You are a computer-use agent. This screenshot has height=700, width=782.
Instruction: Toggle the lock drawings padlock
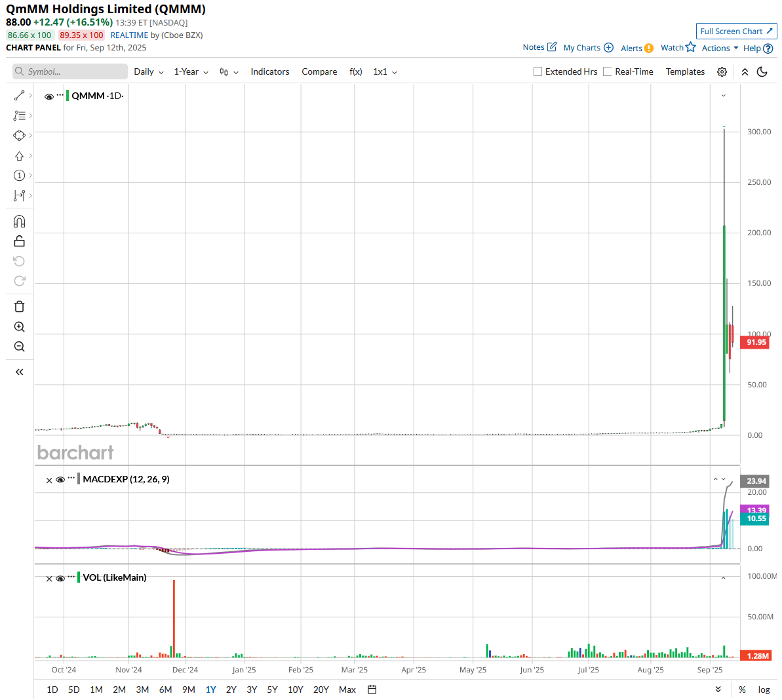click(20, 241)
